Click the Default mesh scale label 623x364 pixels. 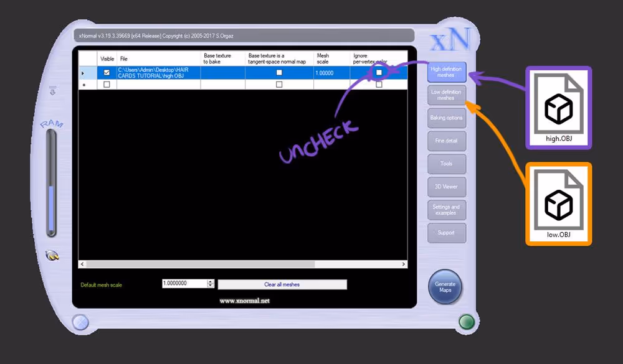(102, 285)
